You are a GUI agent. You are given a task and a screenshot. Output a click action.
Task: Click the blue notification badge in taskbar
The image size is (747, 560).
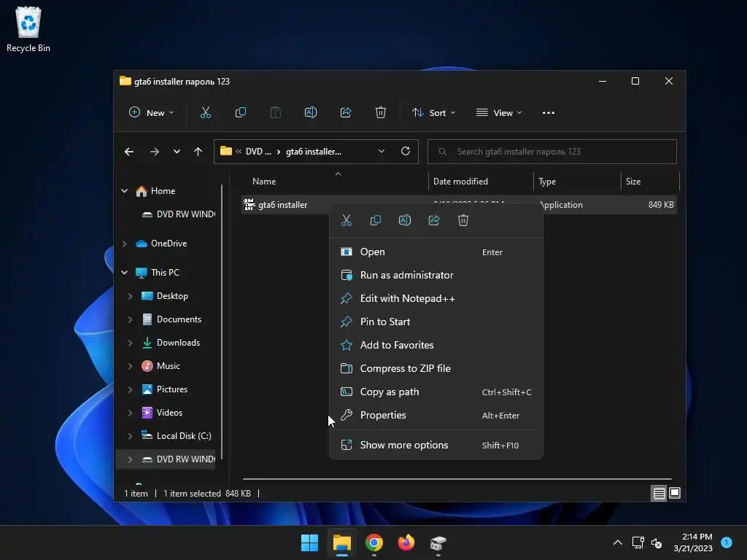pos(727,542)
